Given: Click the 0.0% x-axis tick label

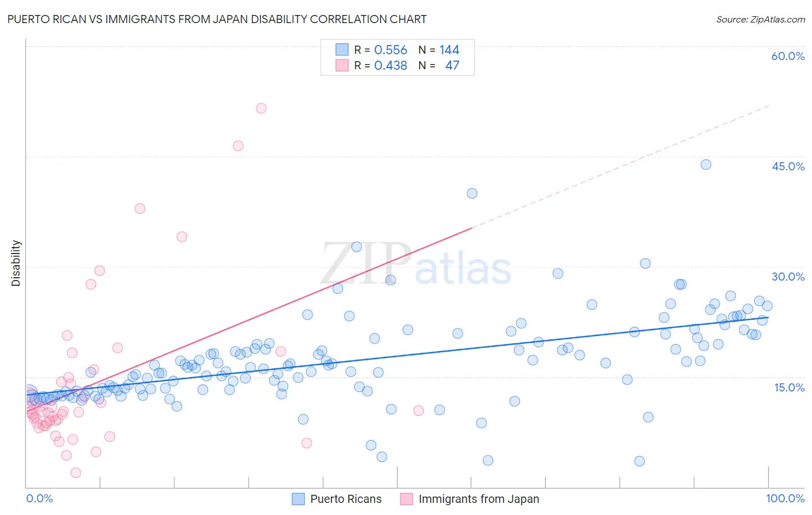Looking at the screenshot, I should click(x=39, y=498).
